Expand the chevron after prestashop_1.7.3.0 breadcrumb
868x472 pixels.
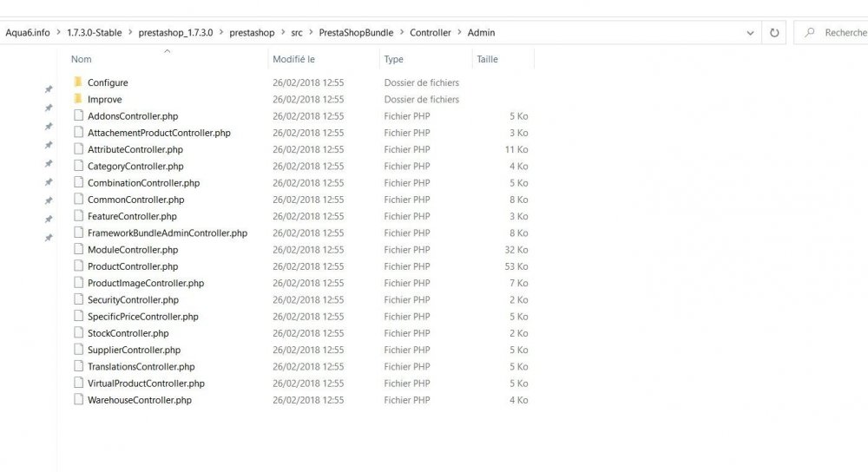click(221, 33)
